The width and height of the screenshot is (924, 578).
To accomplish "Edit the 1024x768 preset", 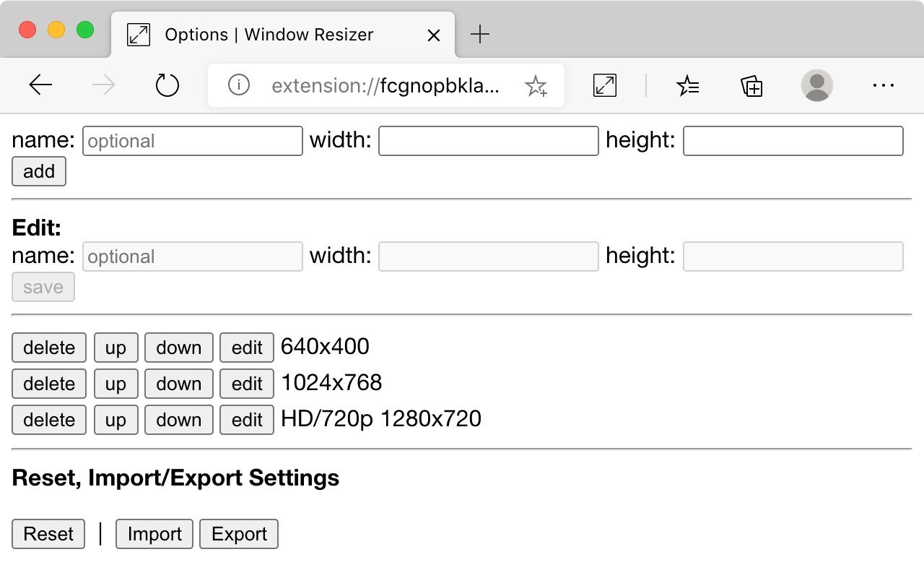I will point(247,384).
